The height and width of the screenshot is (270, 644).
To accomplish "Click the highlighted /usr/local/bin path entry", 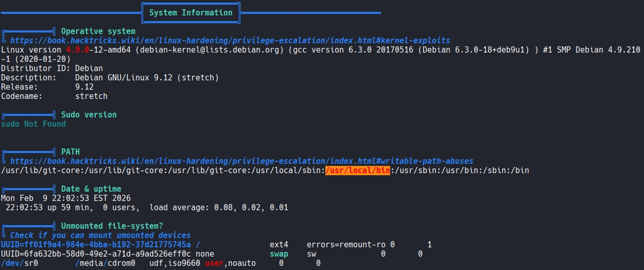I will pos(357,170).
